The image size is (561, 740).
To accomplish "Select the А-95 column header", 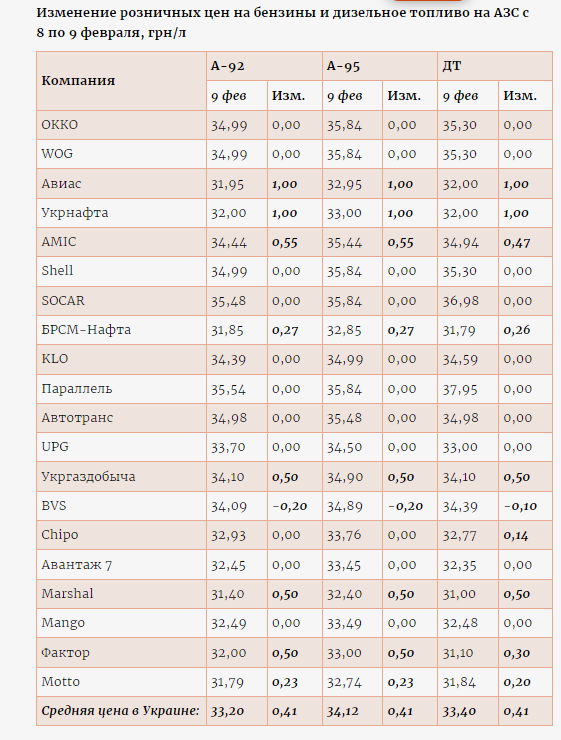I will click(x=343, y=66).
